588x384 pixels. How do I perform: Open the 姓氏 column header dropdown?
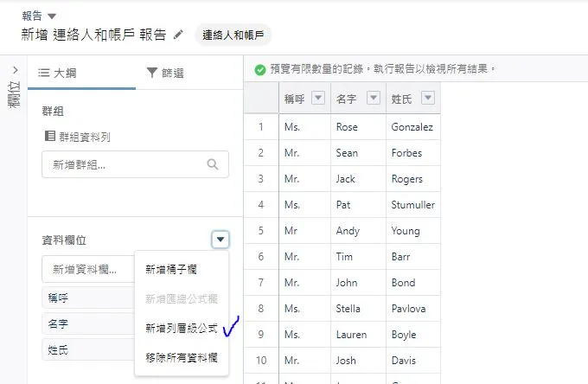point(428,98)
